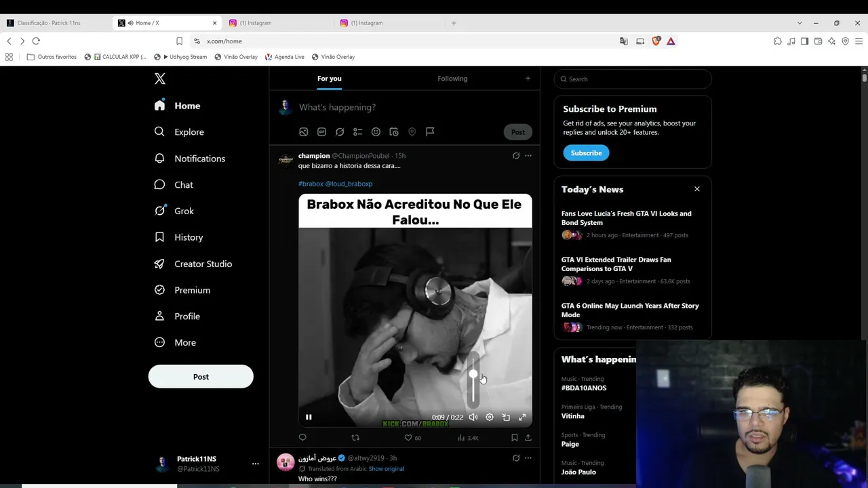Switch to the For you tab
The height and width of the screenshot is (488, 868).
point(330,79)
